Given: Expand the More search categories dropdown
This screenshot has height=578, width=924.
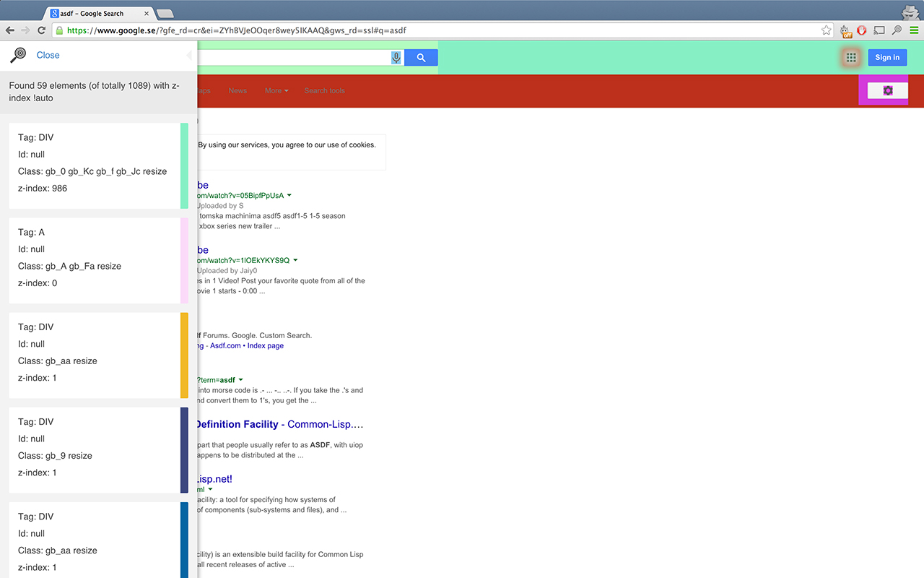Looking at the screenshot, I should [x=276, y=90].
